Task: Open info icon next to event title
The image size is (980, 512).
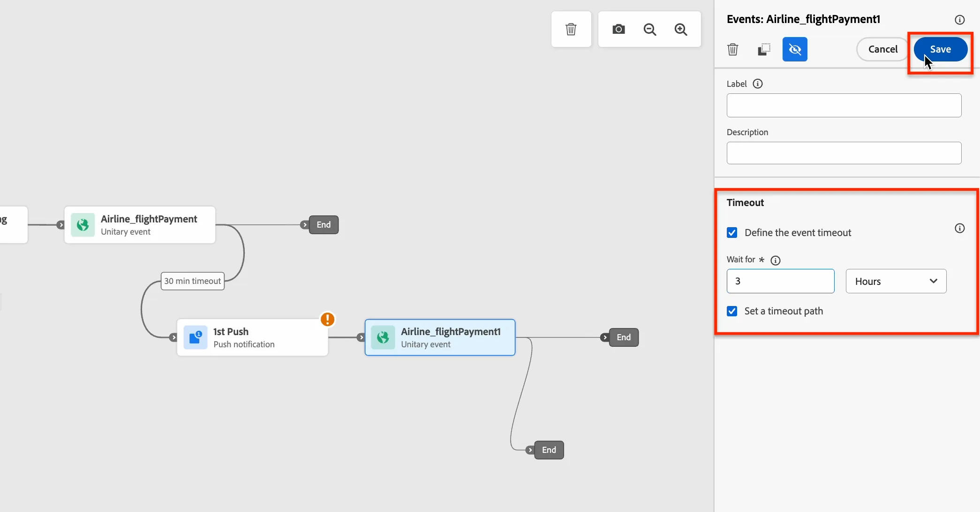Action: [959, 20]
